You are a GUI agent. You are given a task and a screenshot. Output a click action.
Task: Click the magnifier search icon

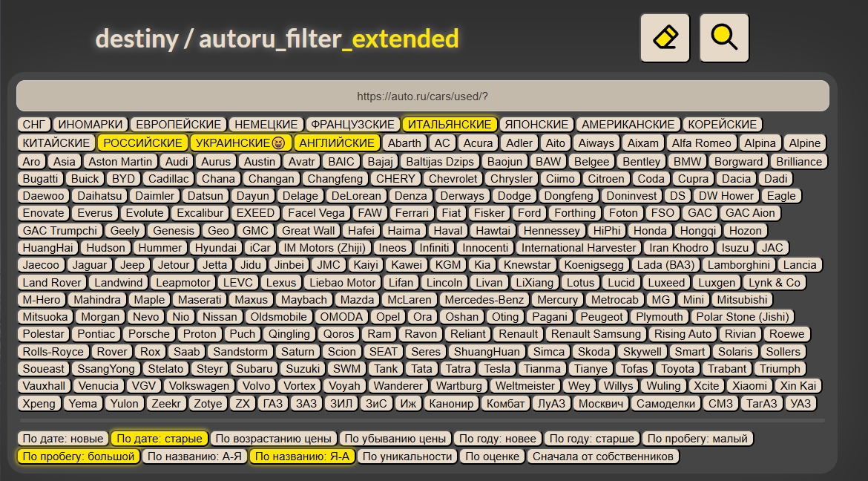coord(723,37)
